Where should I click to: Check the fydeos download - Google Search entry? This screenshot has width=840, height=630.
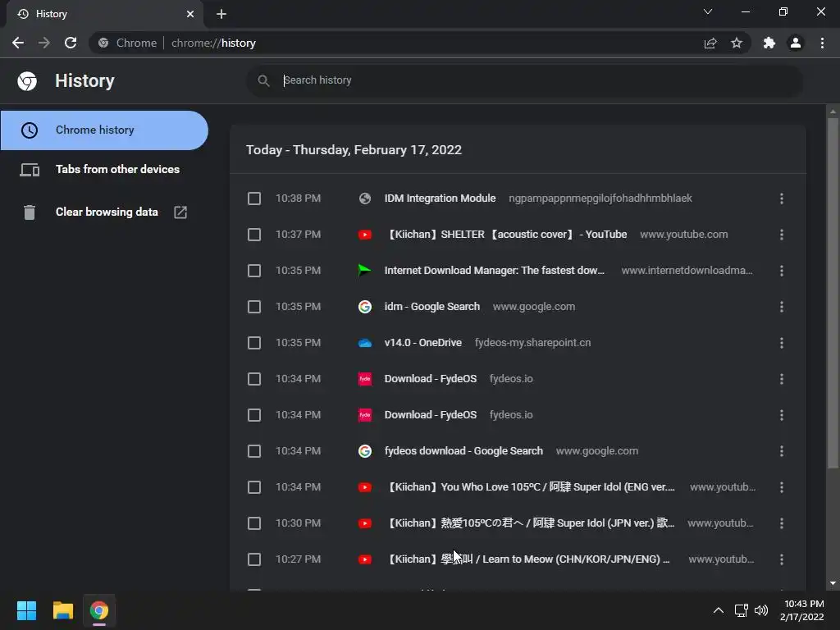point(254,451)
